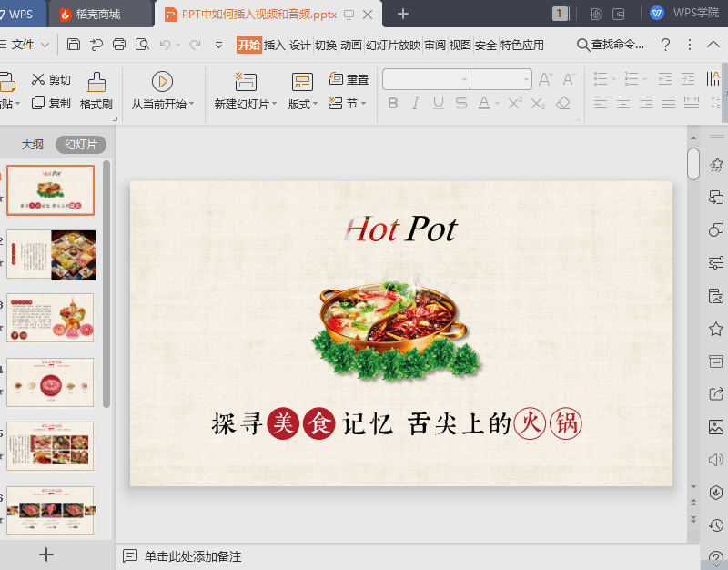
Task: Open new tab with plus icon
Action: tap(403, 14)
